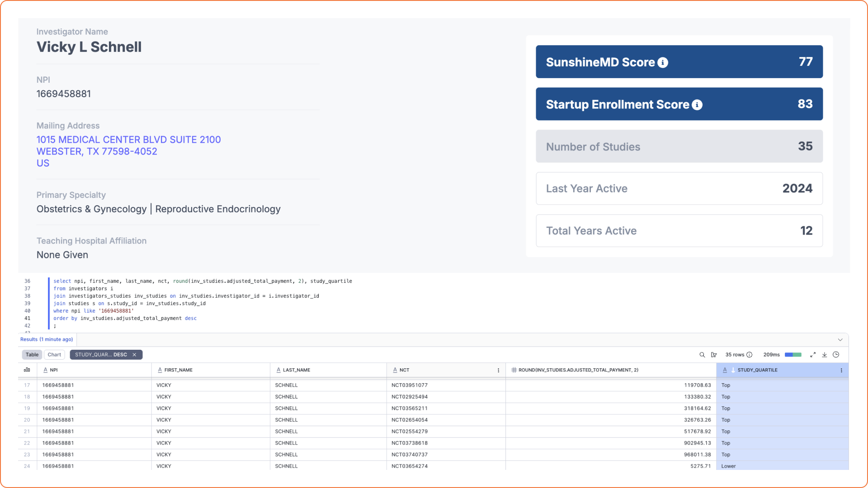Image resolution: width=868 pixels, height=488 pixels.
Task: Open the results filter icon
Action: pyautogui.click(x=714, y=355)
